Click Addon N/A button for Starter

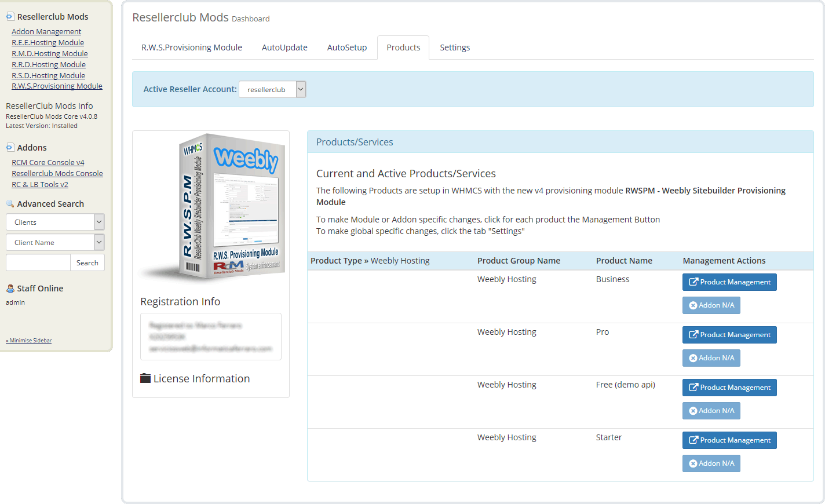coord(711,463)
